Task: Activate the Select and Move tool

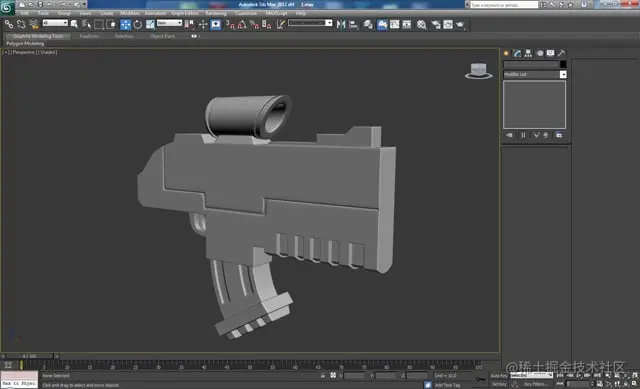Action: (125, 24)
